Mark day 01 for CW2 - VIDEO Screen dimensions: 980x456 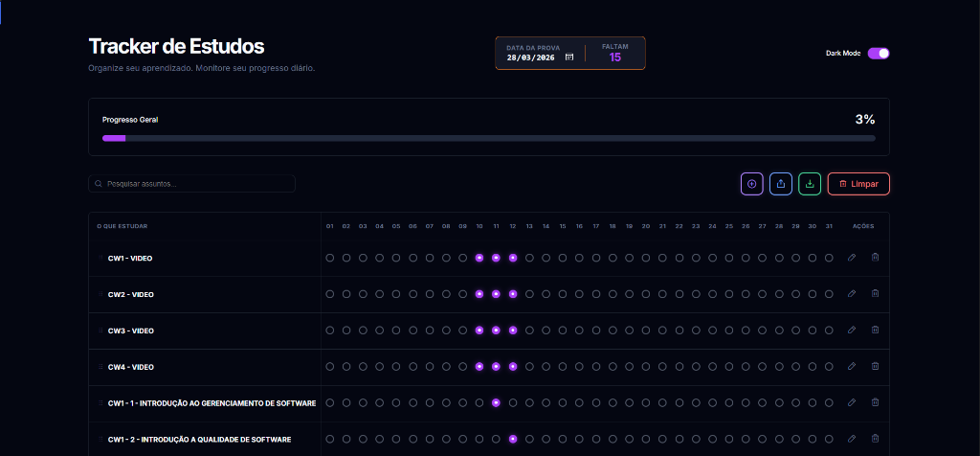point(330,294)
